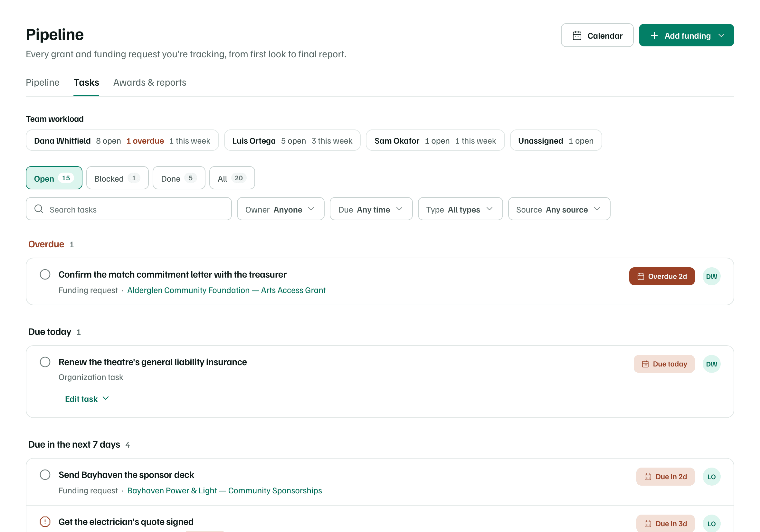Image resolution: width=760 pixels, height=532 pixels.
Task: Click LO avatar on electrician's quote task
Action: click(x=711, y=523)
